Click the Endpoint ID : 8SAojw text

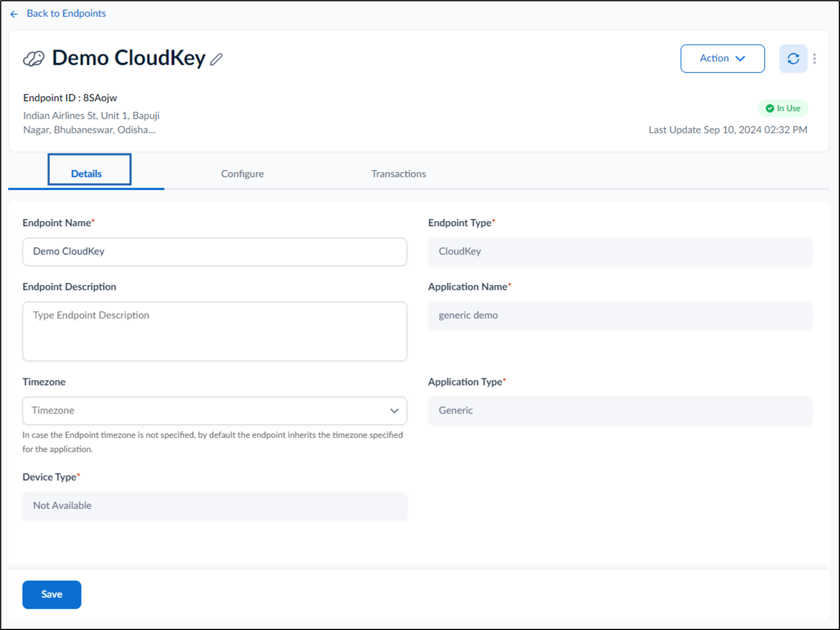coord(70,98)
